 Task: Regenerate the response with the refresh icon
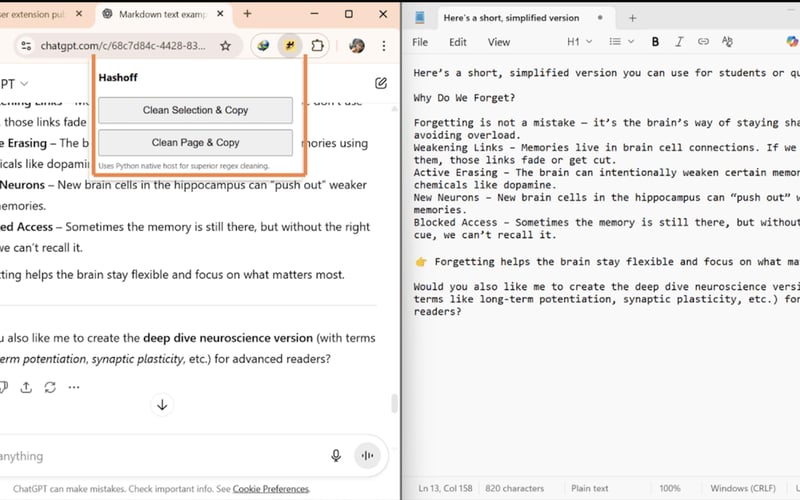(50, 387)
